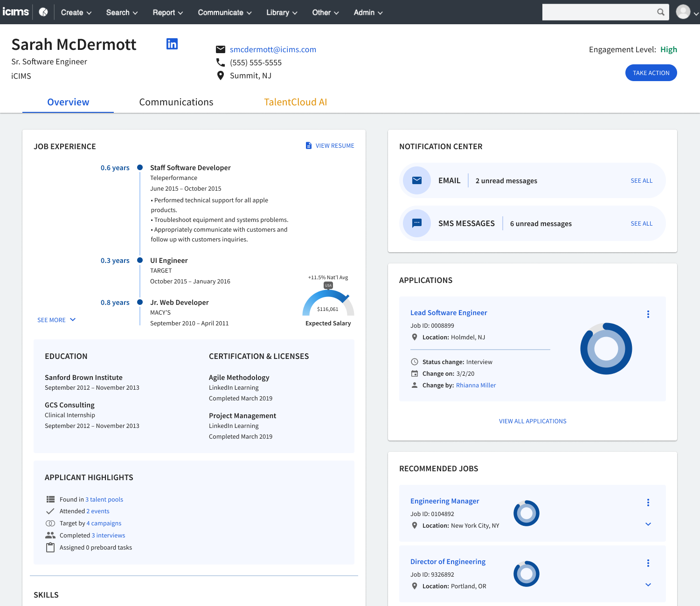Expand the Engineering Manager job card chevron
This screenshot has width=700, height=606.
click(x=648, y=524)
